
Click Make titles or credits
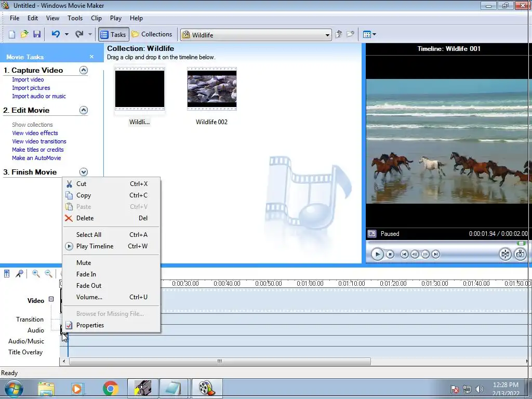pyautogui.click(x=37, y=150)
